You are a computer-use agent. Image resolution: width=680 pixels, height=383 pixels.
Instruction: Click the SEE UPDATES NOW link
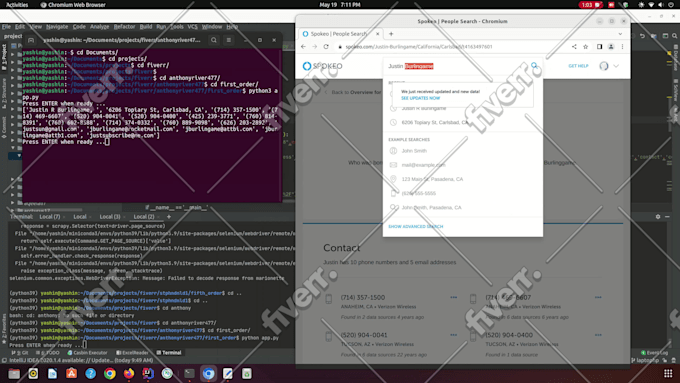(x=420, y=98)
